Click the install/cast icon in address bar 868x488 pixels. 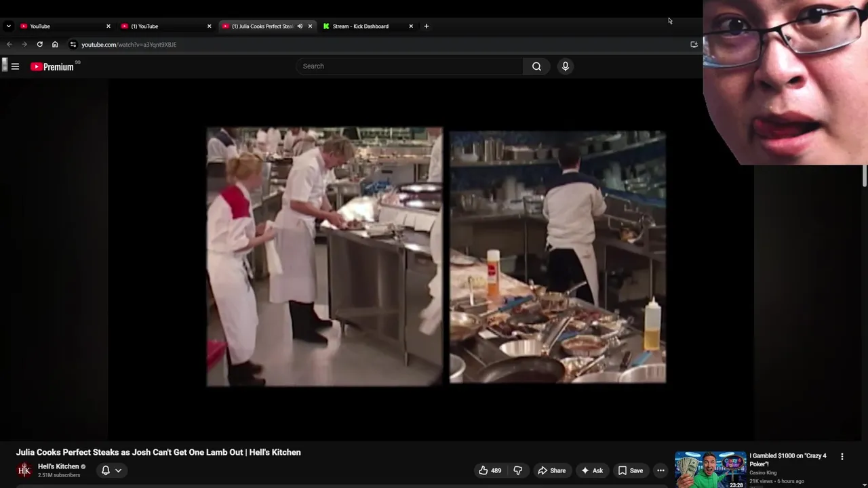[x=694, y=44]
